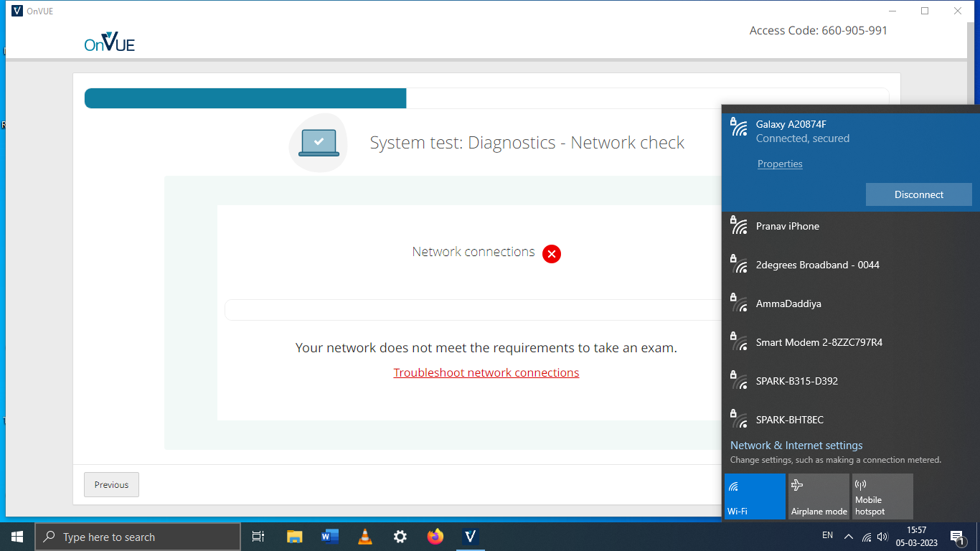Launch VLC media player from taskbar
This screenshot has width=980, height=551.
(364, 536)
